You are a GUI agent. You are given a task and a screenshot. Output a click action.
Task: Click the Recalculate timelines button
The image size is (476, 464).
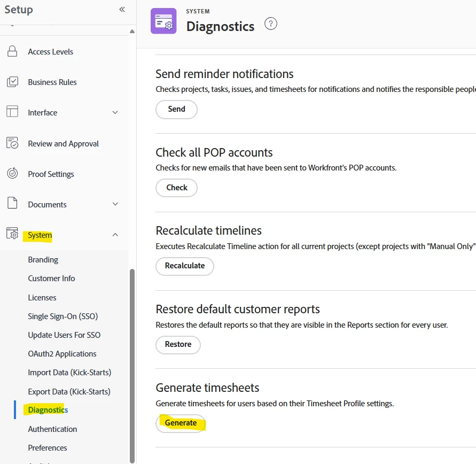[185, 266]
